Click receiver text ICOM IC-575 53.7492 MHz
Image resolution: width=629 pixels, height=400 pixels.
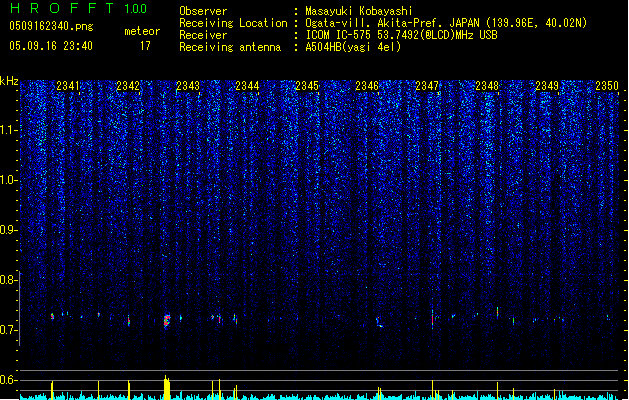pyautogui.click(x=401, y=35)
